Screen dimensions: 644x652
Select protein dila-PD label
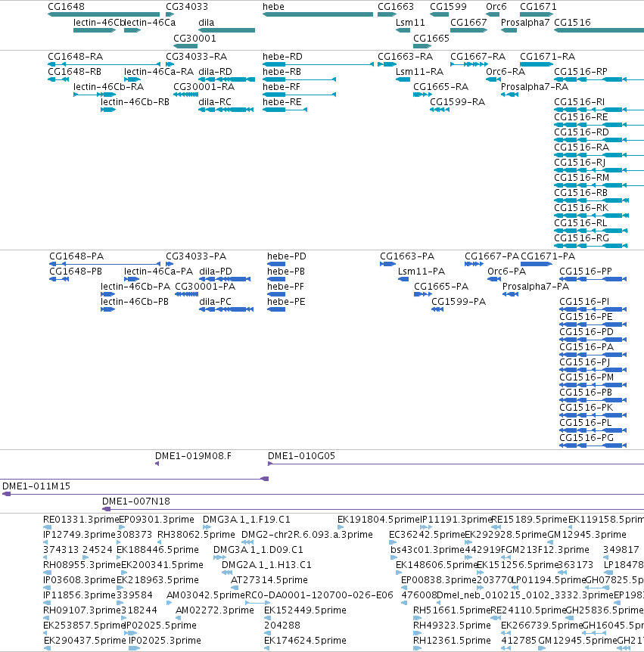coord(216,271)
